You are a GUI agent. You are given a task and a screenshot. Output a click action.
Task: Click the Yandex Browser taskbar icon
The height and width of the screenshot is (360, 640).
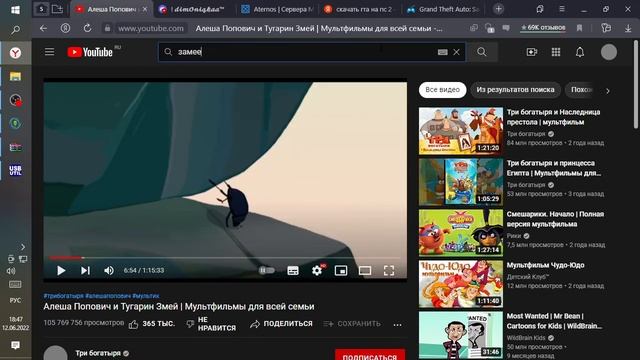tap(16, 53)
